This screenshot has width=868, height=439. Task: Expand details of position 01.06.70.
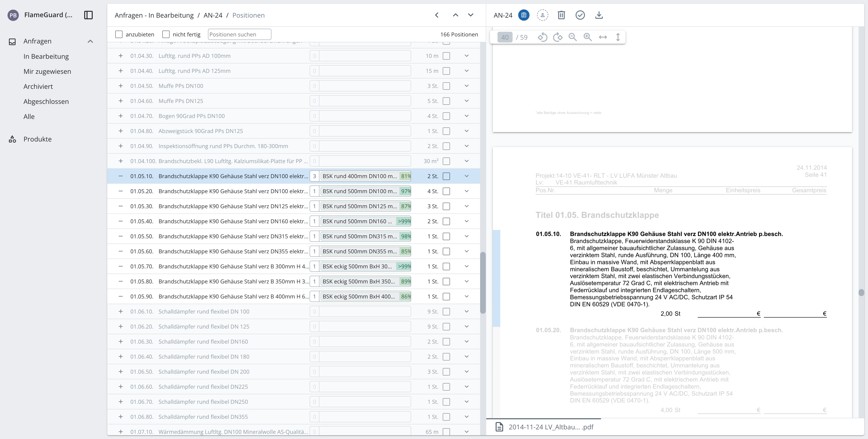(x=467, y=402)
